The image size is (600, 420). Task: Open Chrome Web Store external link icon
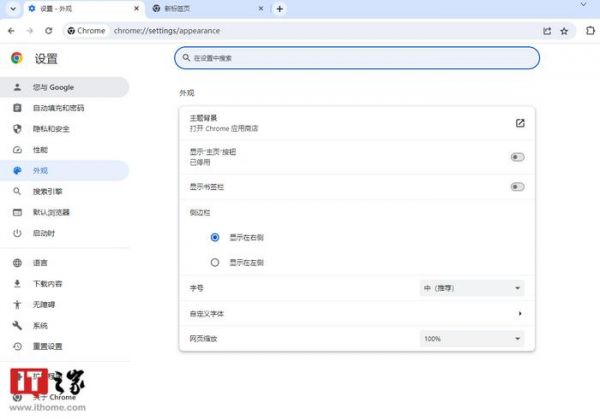tap(520, 123)
